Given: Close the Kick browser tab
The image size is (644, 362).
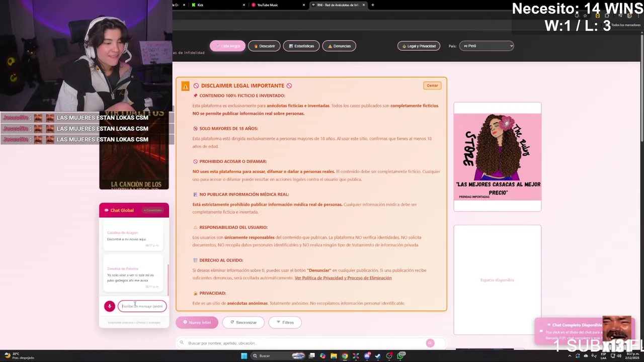Looking at the screenshot, I should pos(244,5).
